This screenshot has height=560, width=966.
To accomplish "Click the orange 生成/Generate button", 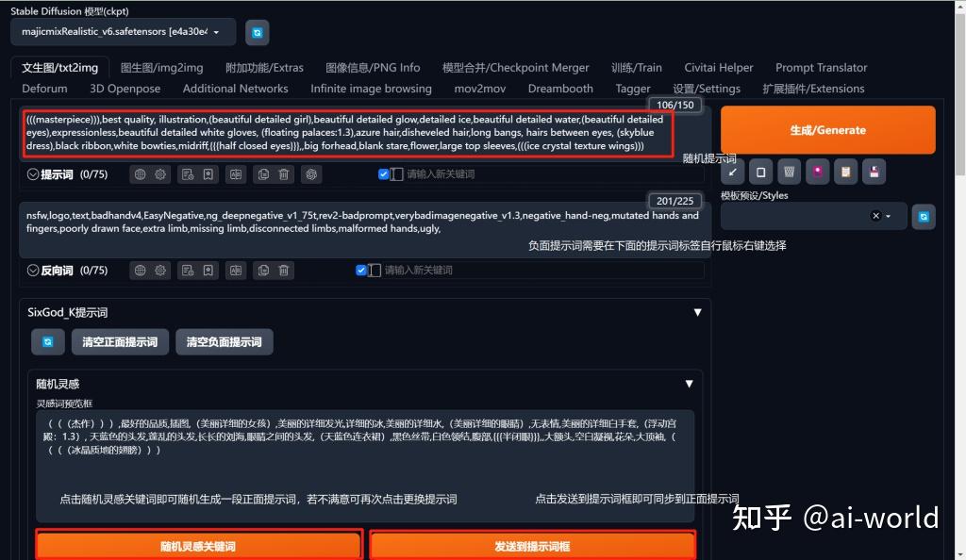I will pos(827,129).
